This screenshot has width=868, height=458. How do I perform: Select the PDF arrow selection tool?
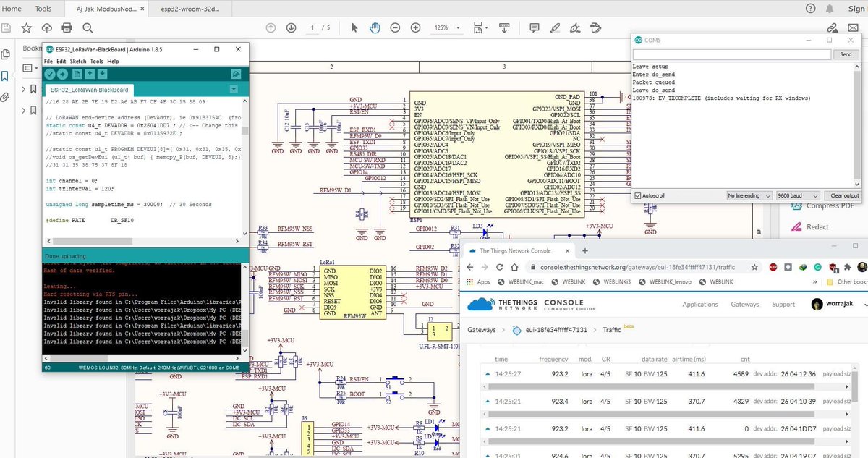pos(354,27)
